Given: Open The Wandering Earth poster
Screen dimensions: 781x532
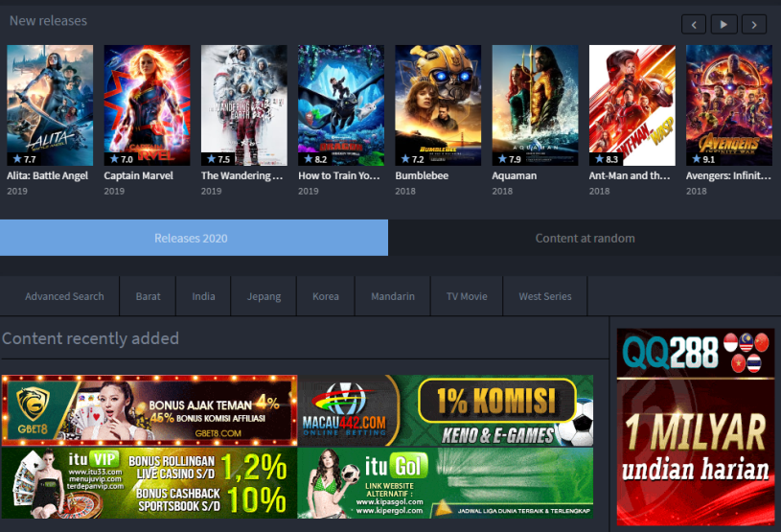Looking at the screenshot, I should [x=244, y=105].
